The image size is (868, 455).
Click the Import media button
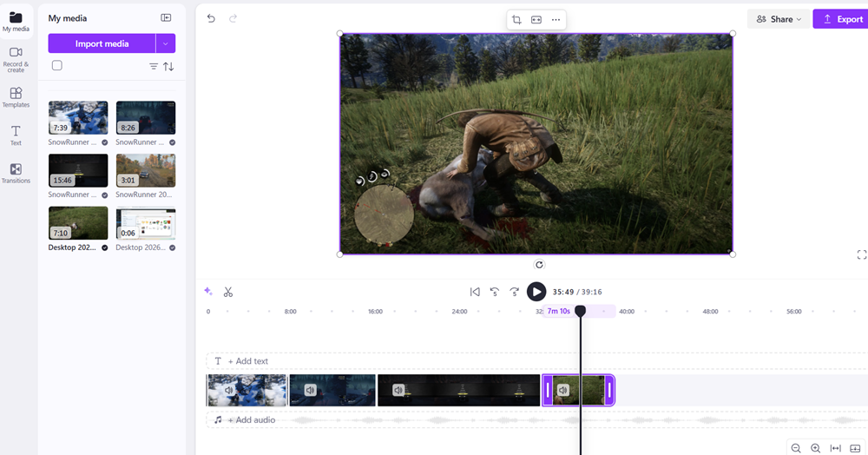[x=102, y=43]
